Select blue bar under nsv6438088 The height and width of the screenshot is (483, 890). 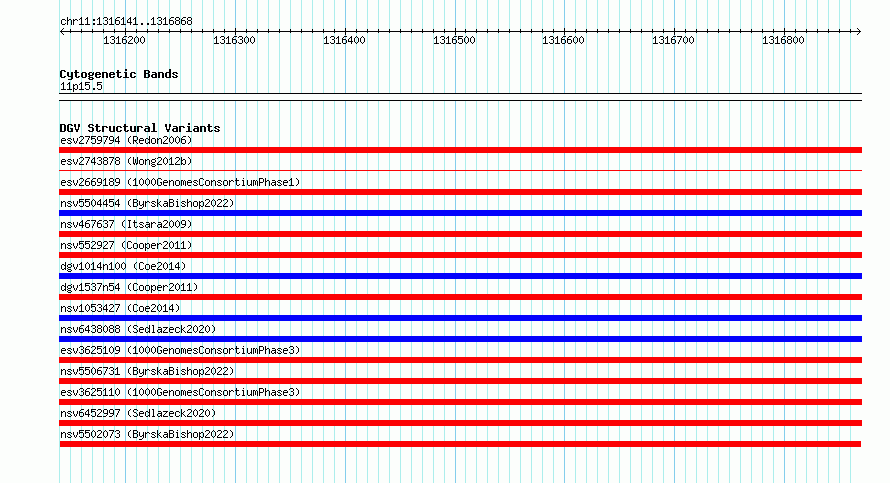pos(460,339)
